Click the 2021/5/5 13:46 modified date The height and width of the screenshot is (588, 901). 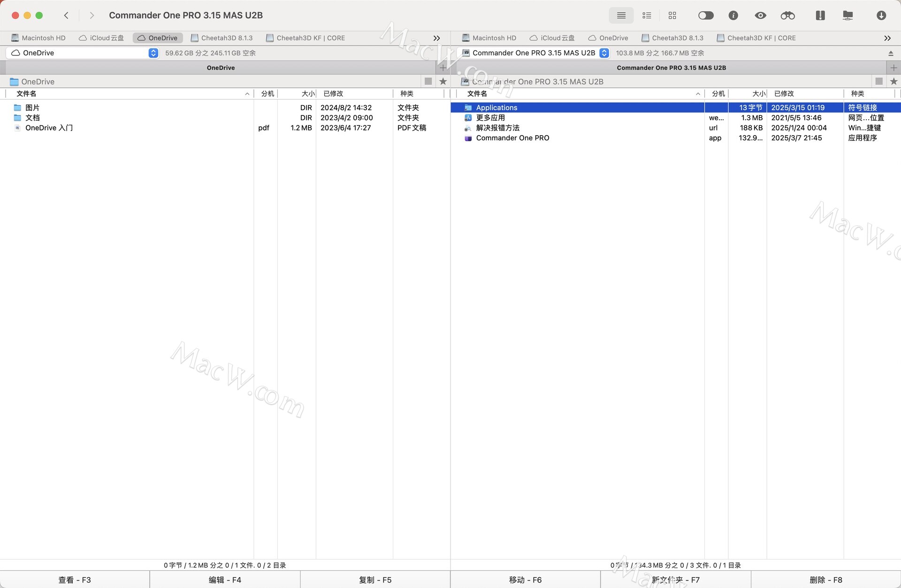[796, 118]
